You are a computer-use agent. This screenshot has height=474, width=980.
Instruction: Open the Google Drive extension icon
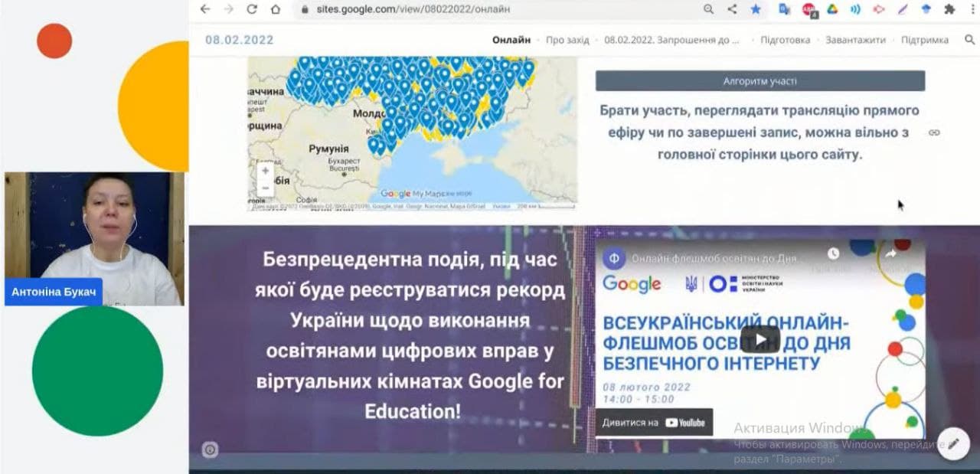832,9
